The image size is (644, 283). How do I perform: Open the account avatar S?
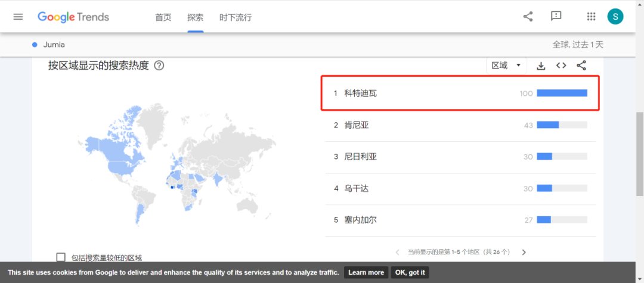615,17
